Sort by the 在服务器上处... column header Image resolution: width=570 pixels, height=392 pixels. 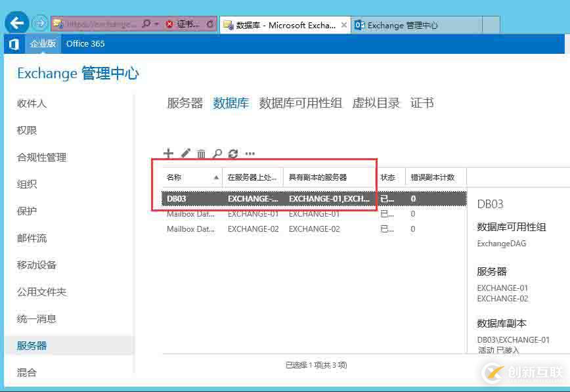click(x=253, y=177)
